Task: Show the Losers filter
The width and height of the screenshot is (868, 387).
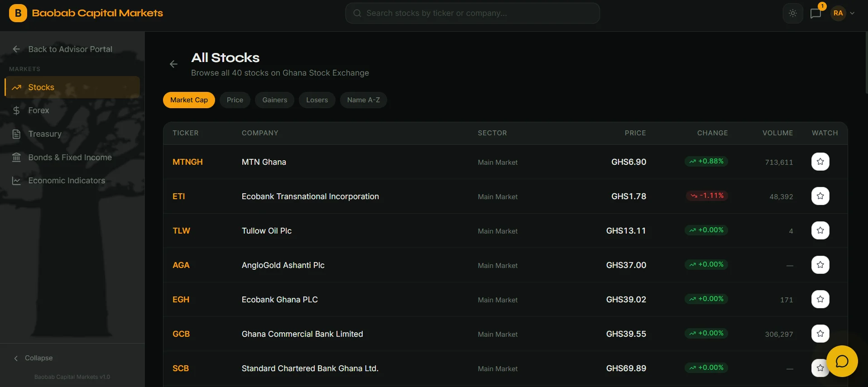Action: coord(317,100)
